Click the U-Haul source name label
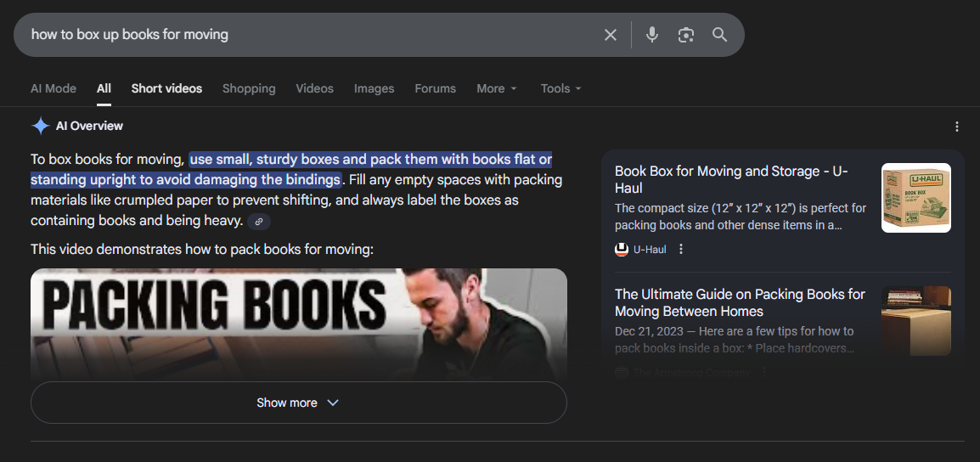The height and width of the screenshot is (462, 980). tap(650, 250)
